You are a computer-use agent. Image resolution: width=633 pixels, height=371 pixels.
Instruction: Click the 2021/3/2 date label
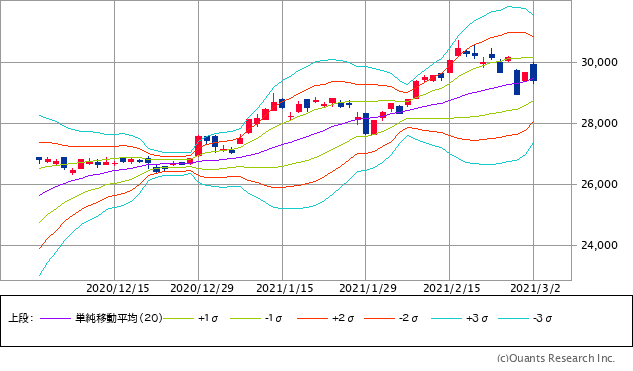[x=535, y=288]
